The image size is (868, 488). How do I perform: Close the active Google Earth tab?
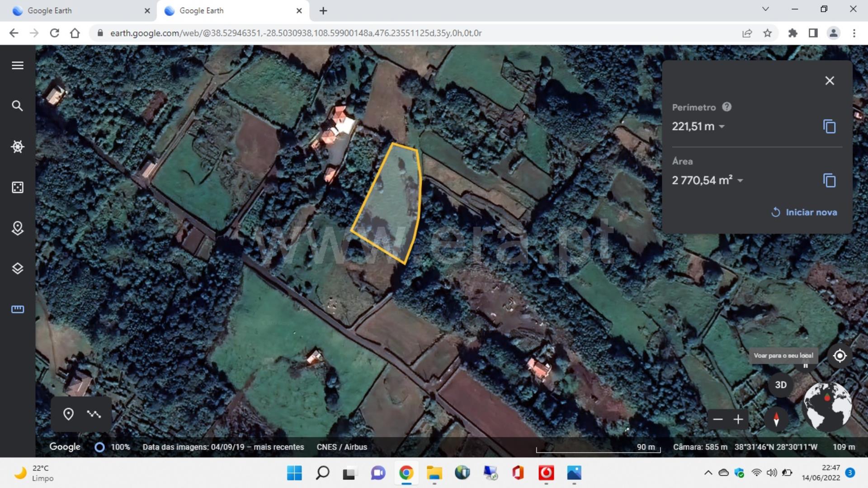click(x=299, y=11)
